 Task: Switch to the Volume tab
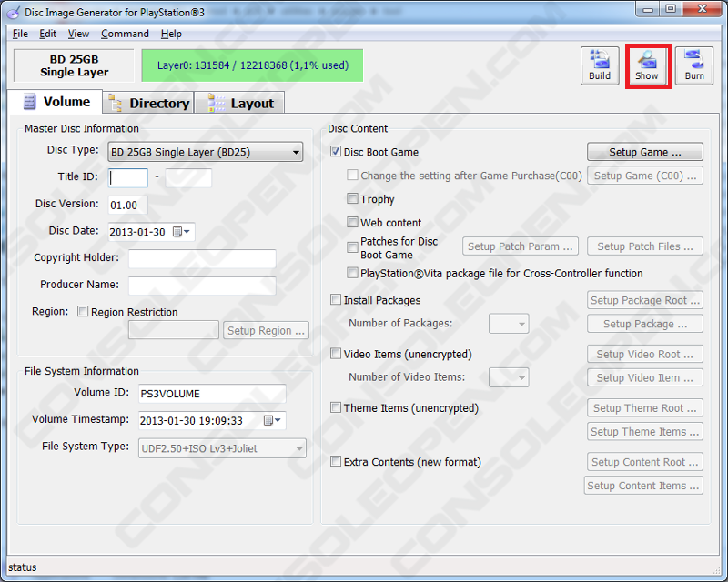56,102
